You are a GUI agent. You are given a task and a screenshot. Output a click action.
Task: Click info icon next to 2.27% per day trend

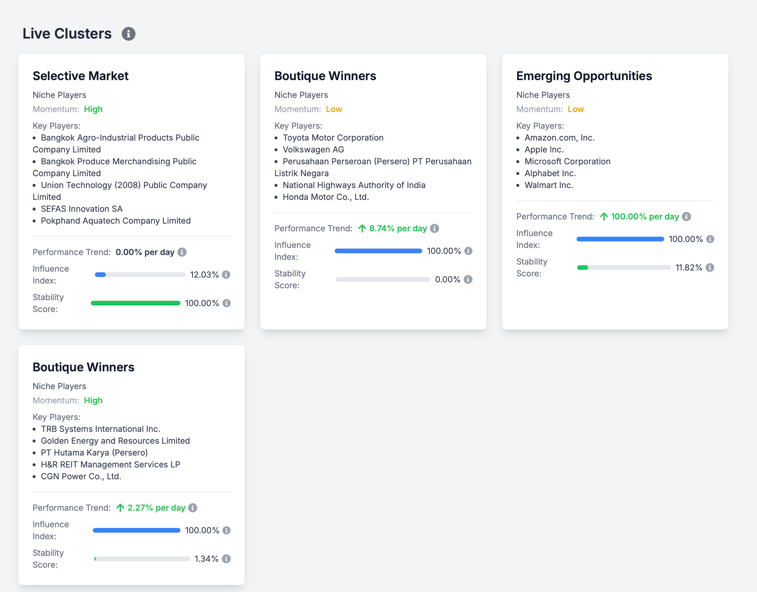(x=193, y=508)
